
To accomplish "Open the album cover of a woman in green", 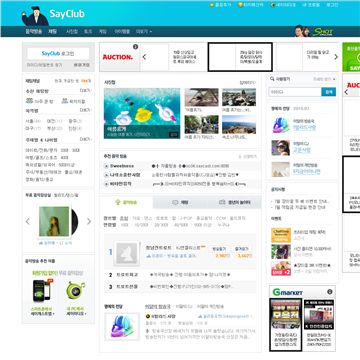I will coord(54,221).
